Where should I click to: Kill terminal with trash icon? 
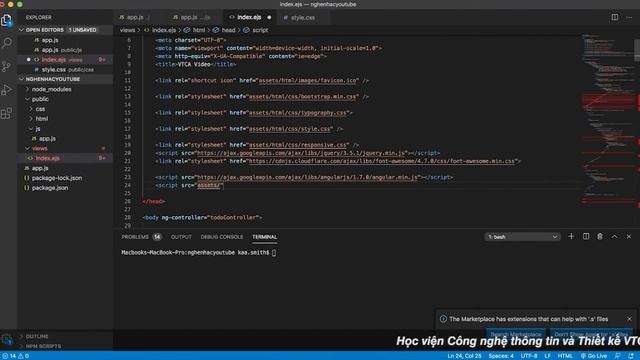tap(600, 236)
